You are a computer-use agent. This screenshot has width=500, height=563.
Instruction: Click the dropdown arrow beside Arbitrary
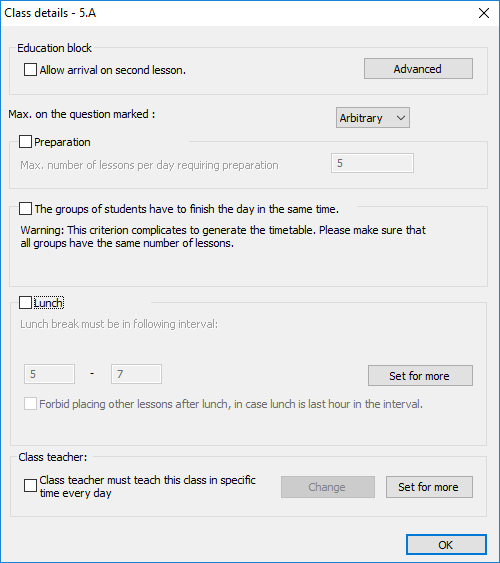pos(401,118)
